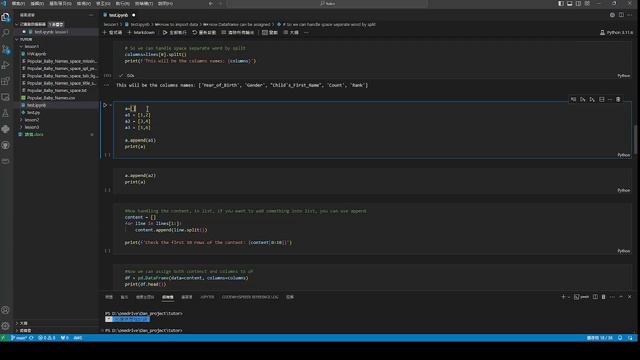Close the bottom panel
The image size is (640, 360).
pos(630,297)
